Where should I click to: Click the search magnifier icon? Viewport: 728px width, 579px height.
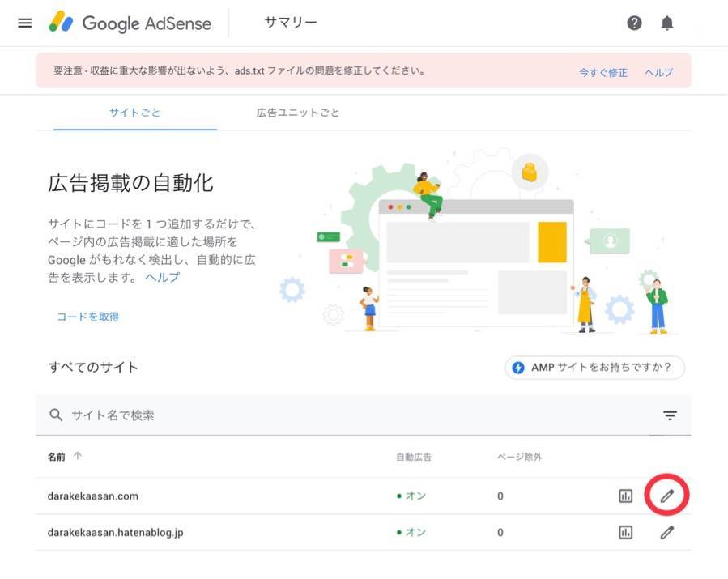tap(56, 415)
